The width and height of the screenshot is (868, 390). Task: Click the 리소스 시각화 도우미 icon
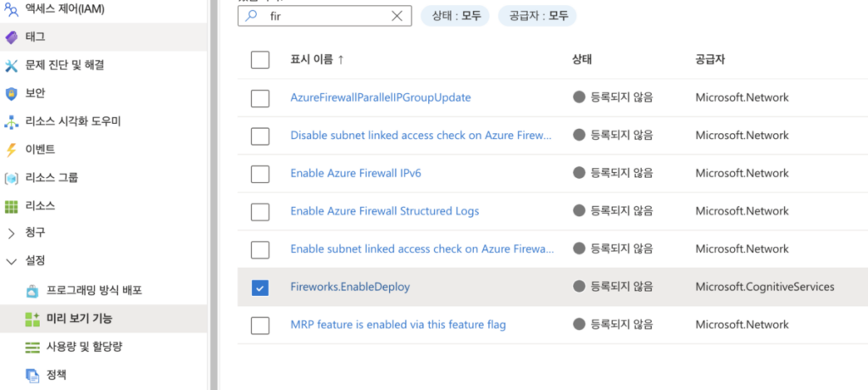[11, 121]
